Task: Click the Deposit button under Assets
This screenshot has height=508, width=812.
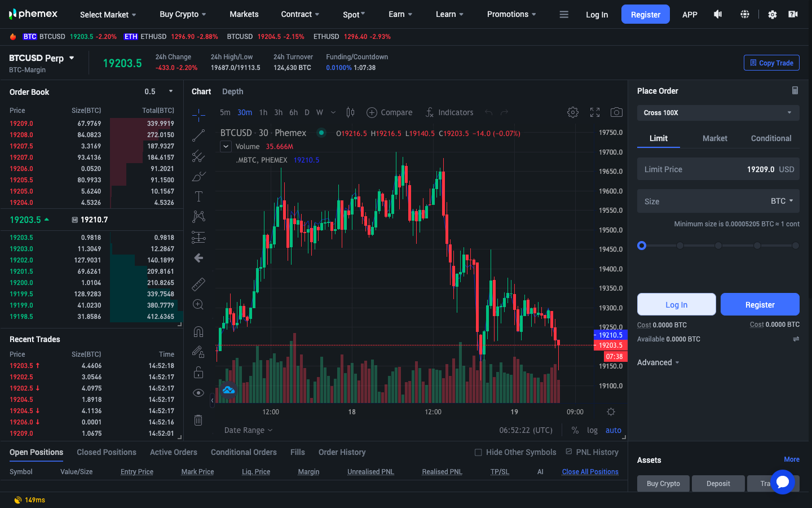Action: [x=718, y=484]
